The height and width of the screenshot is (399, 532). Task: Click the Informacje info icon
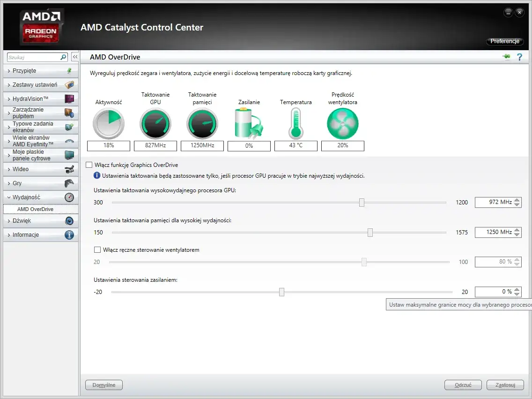pos(69,235)
